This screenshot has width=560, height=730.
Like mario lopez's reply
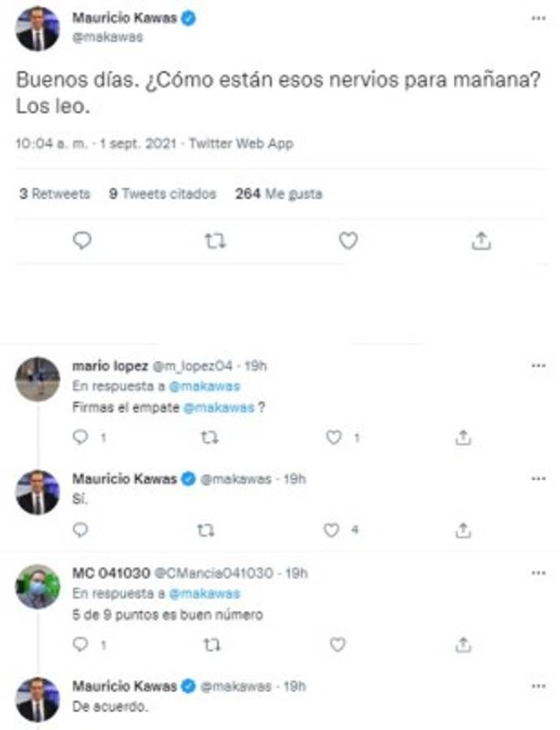tap(334, 438)
